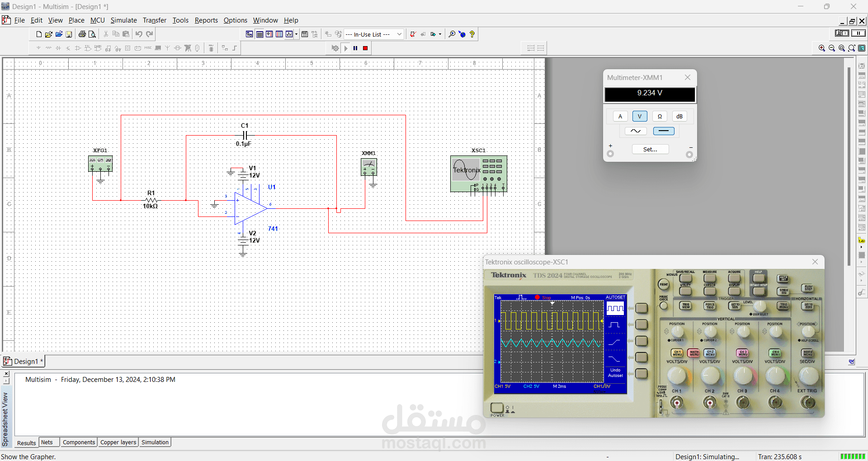This screenshot has height=461, width=868.
Task: Click the Save file icon
Action: click(69, 34)
